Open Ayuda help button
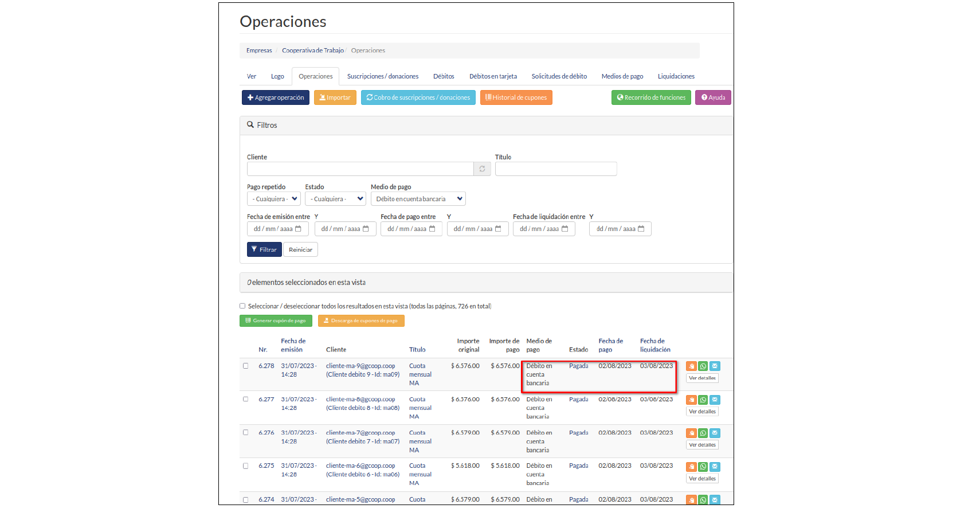 click(713, 97)
